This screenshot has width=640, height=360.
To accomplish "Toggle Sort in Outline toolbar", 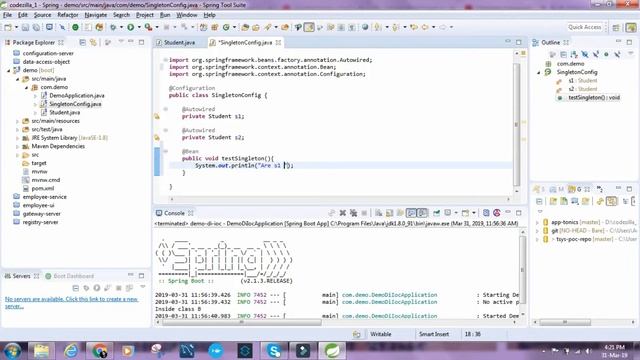I will (x=574, y=54).
